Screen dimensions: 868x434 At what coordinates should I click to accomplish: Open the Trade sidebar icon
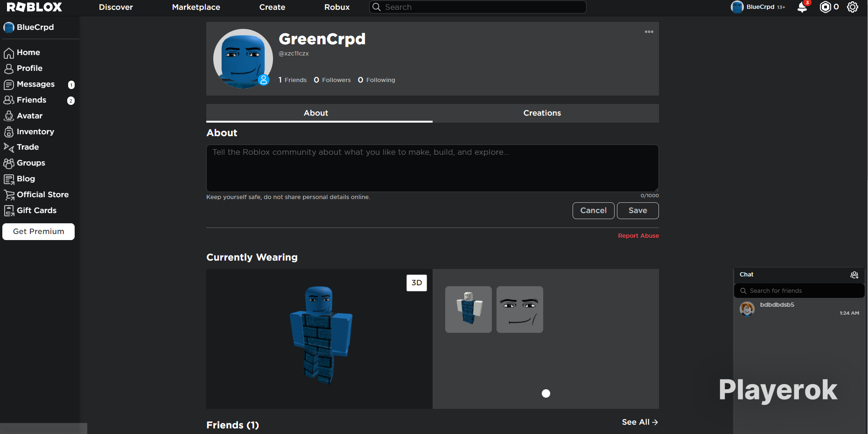tap(9, 147)
